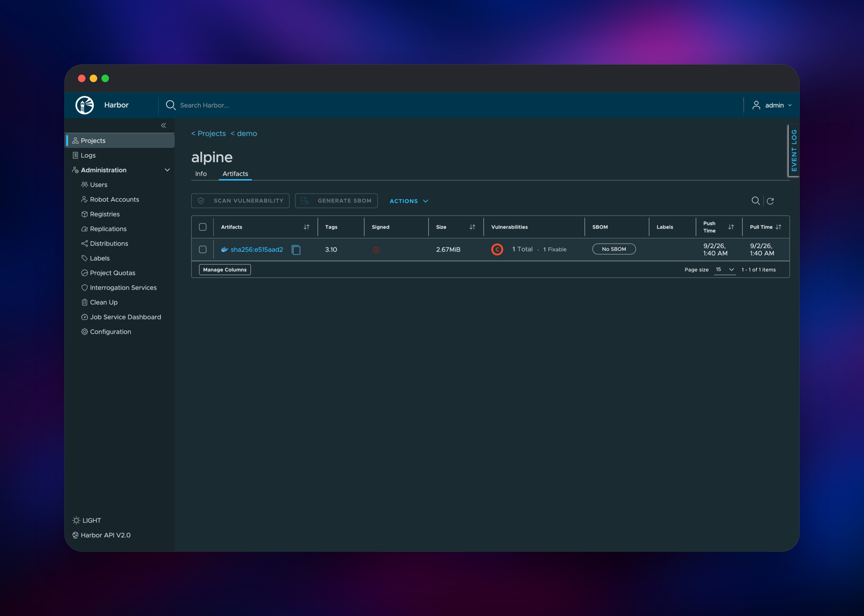864x616 pixels.
Task: Click the Replications cloud icon
Action: point(85,229)
